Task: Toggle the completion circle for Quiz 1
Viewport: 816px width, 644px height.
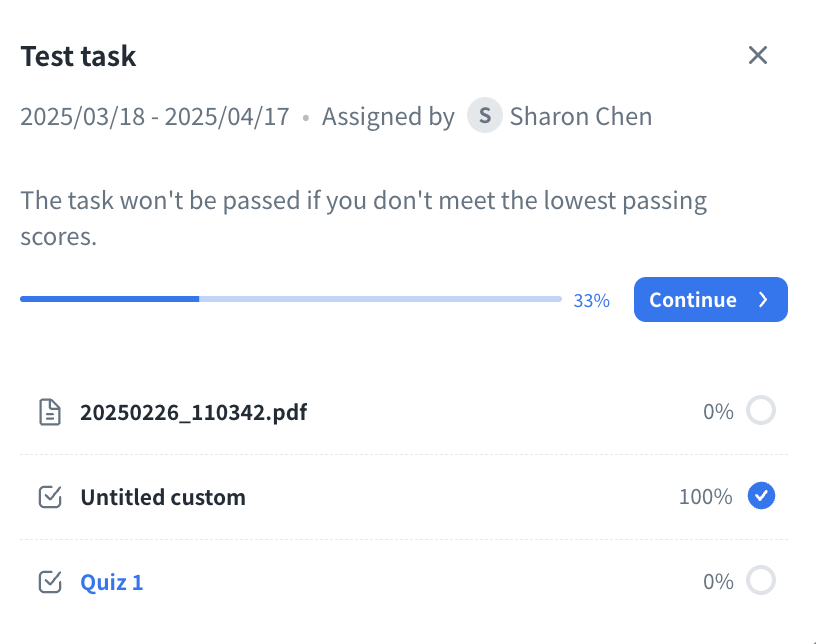Action: coord(761,581)
